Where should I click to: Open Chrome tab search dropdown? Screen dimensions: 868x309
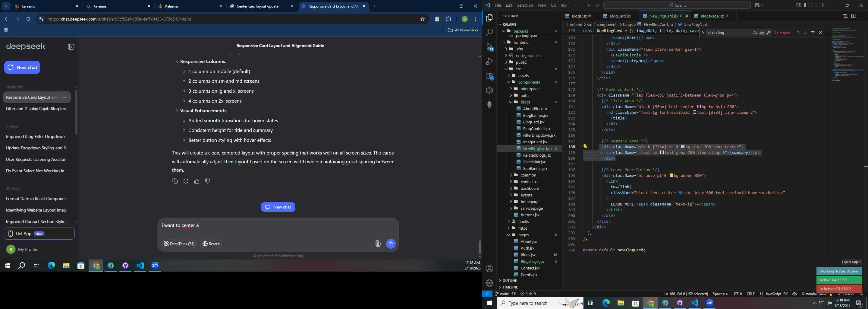pyautogui.click(x=6, y=6)
